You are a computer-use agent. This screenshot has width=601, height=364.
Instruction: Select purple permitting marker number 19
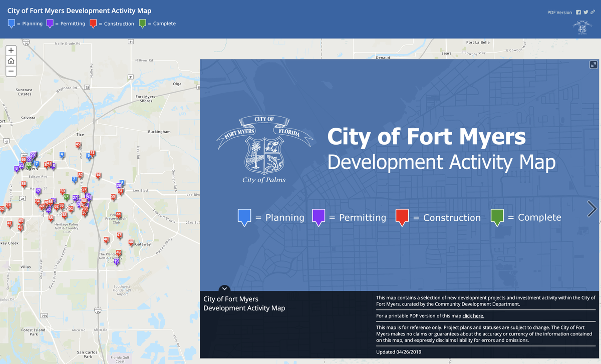coord(117,262)
